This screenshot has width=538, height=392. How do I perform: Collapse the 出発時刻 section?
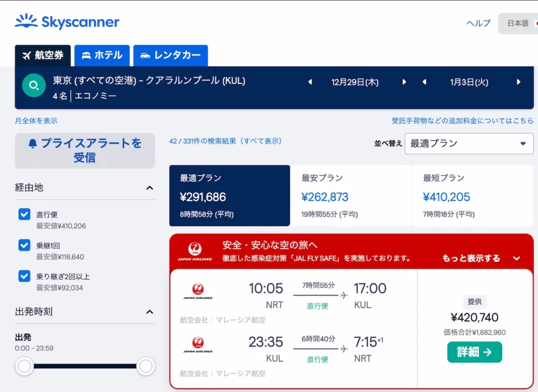150,312
